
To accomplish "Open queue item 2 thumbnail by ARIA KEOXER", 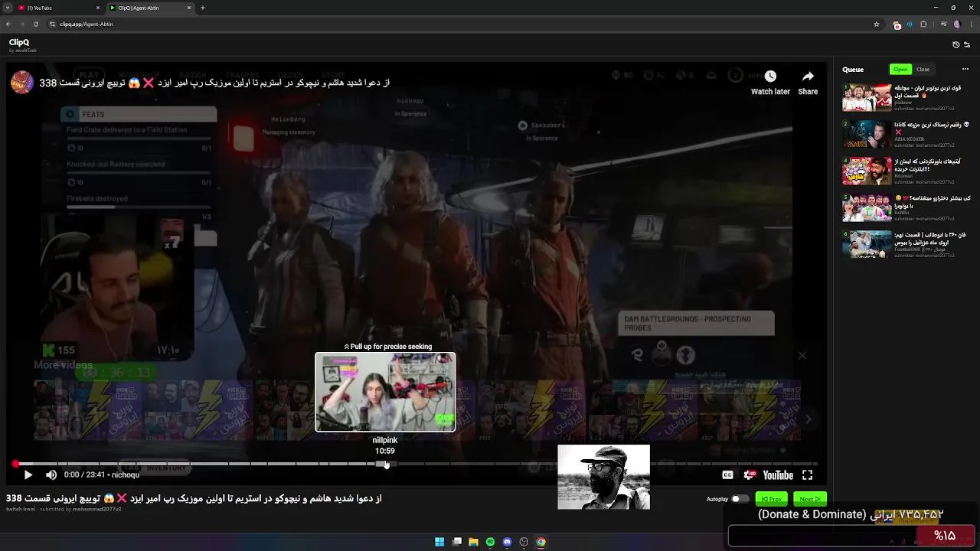I will [x=867, y=134].
